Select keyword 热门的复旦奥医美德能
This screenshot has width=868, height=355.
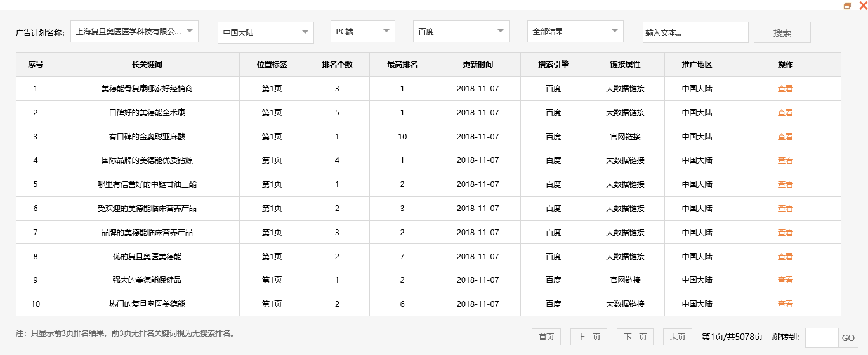pos(147,304)
